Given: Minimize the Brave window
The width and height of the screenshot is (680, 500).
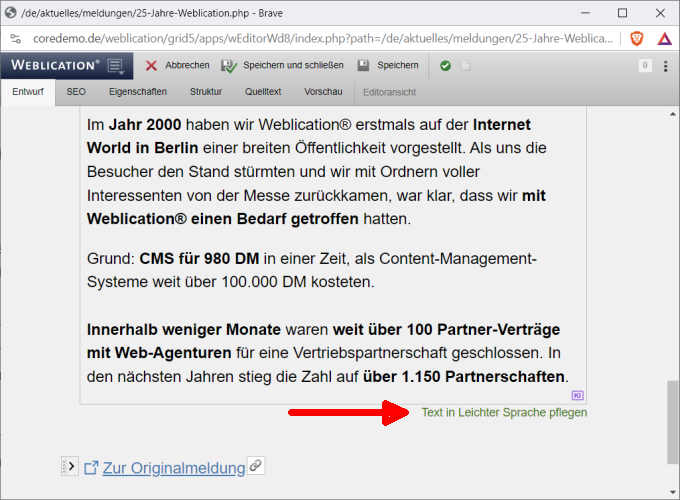Looking at the screenshot, I should [x=585, y=13].
